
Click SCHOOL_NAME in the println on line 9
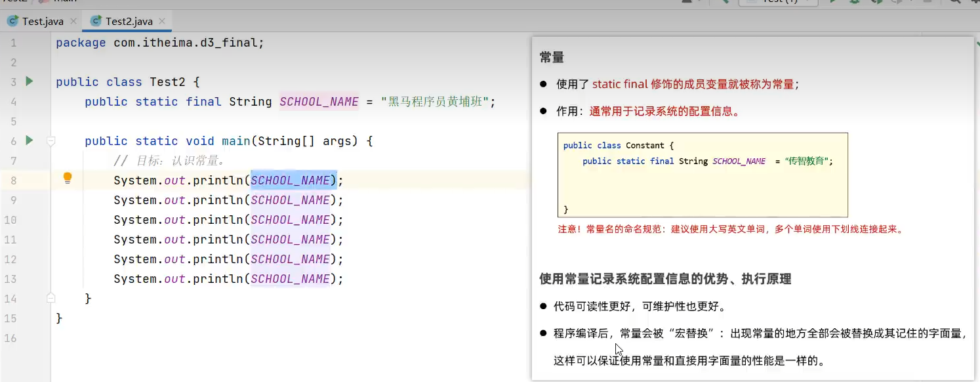pyautogui.click(x=291, y=200)
